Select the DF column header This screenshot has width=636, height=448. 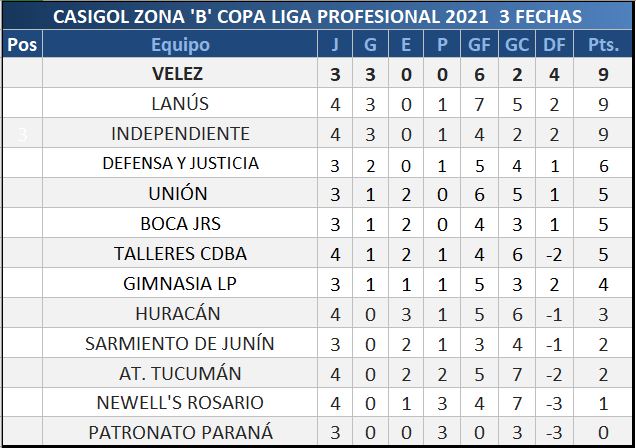(x=553, y=45)
